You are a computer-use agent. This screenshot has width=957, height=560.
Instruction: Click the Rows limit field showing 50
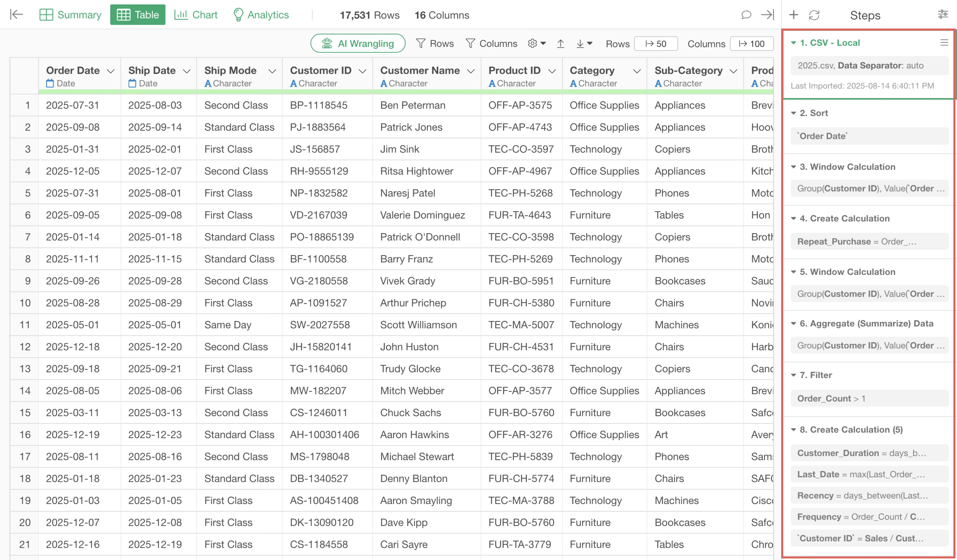656,44
